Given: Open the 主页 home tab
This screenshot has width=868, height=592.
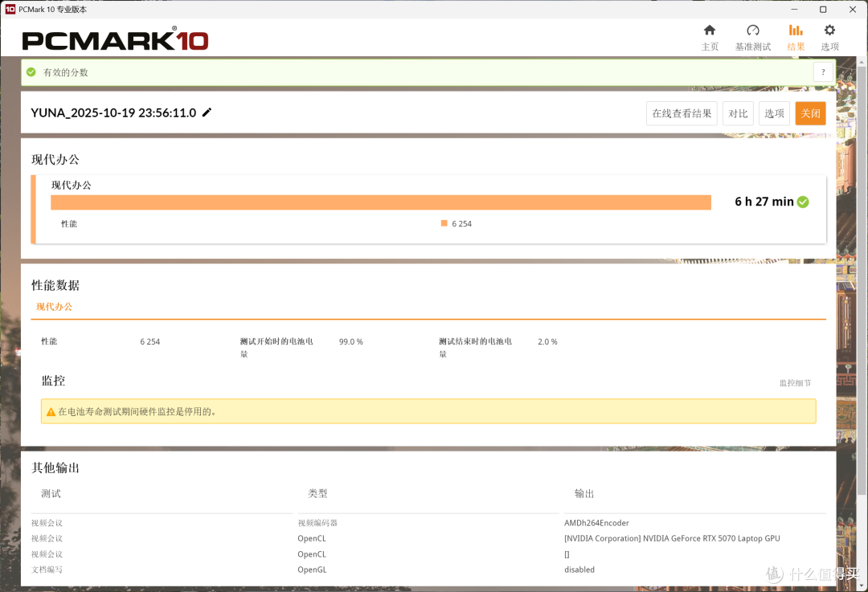Looking at the screenshot, I should (710, 38).
